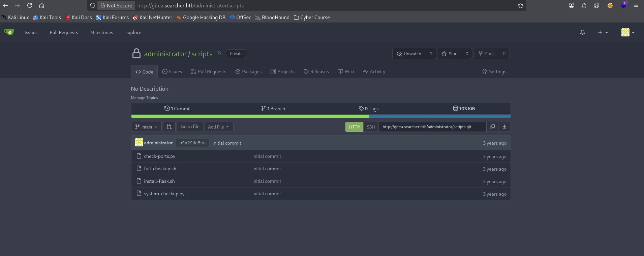The image size is (644, 256).
Task: Open Explore in the top navigation
Action: click(x=133, y=32)
